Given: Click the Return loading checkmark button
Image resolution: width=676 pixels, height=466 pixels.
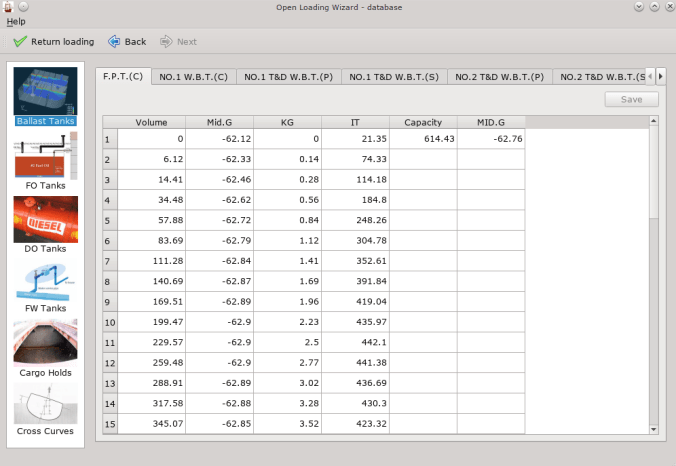Looking at the screenshot, I should coord(53,42).
